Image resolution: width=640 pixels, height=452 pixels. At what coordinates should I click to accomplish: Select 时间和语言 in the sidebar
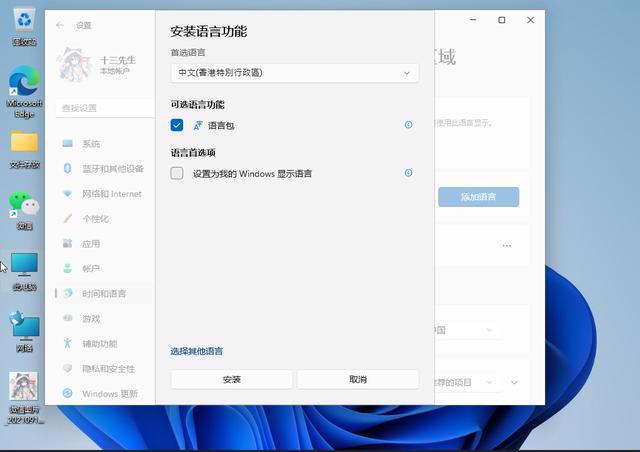point(105,294)
